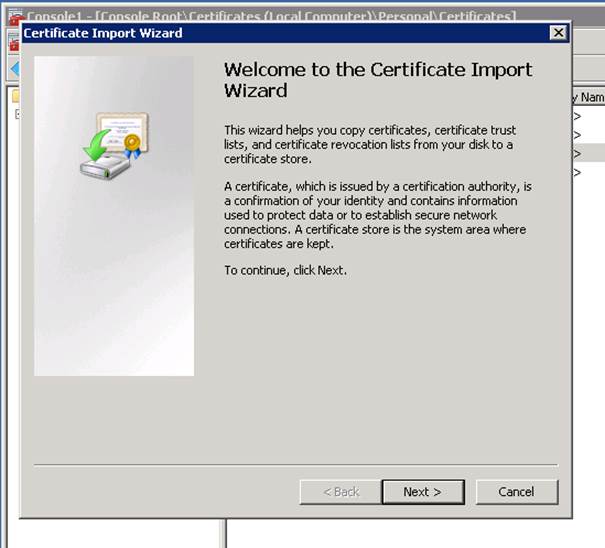Click the greyed-out < Back button

[339, 491]
